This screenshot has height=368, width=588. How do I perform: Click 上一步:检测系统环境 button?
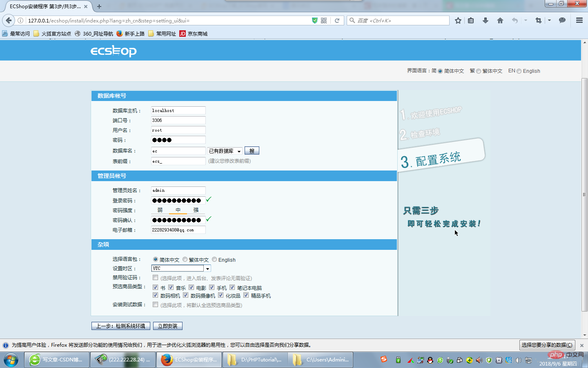click(x=121, y=326)
